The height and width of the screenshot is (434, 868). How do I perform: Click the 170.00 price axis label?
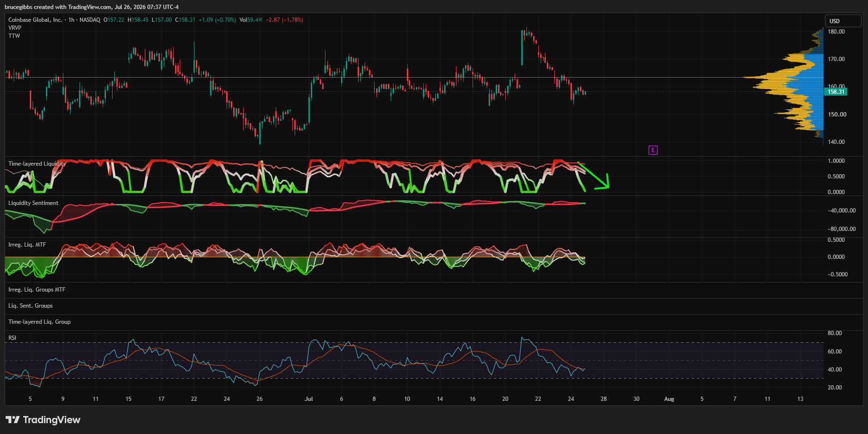click(836, 59)
